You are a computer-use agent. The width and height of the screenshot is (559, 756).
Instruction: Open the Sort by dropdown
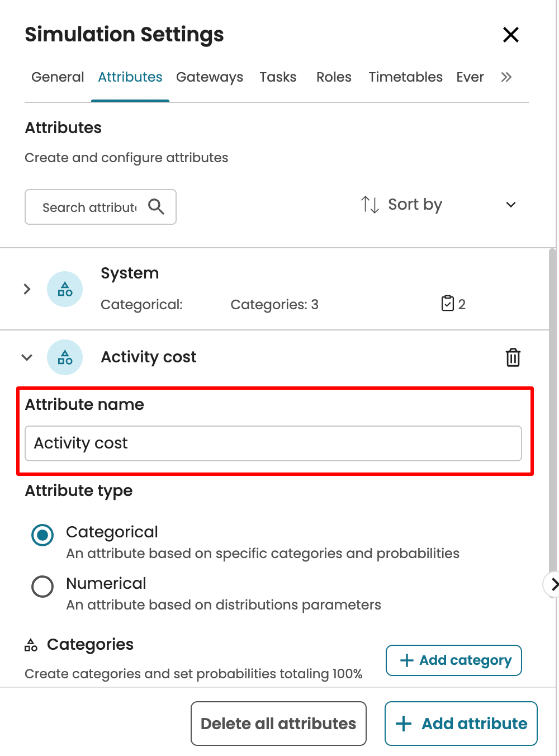510,205
